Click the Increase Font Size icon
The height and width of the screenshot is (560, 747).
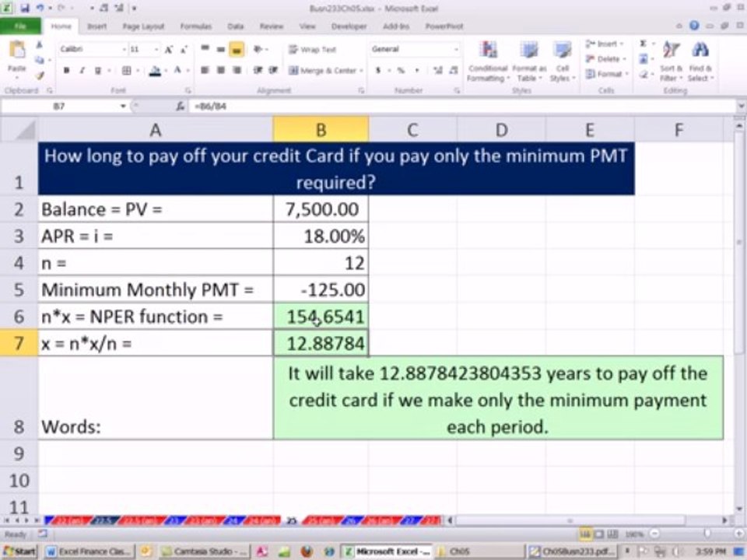coord(169,49)
